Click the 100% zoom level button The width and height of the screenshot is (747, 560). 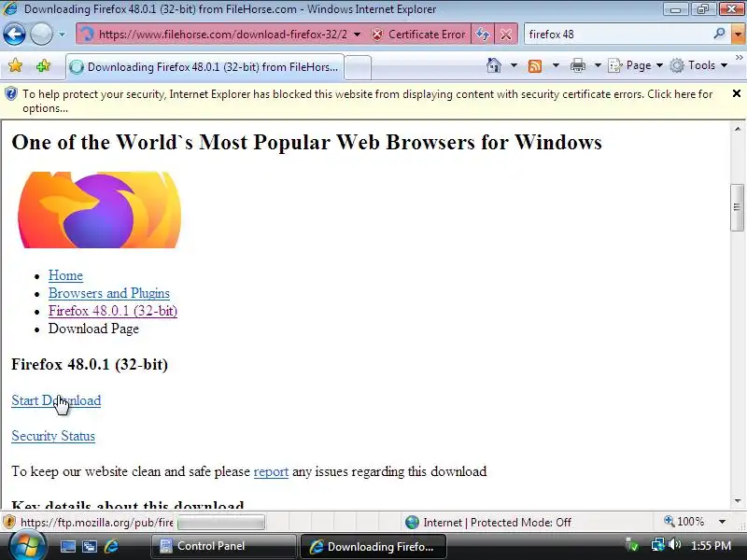[684, 522]
